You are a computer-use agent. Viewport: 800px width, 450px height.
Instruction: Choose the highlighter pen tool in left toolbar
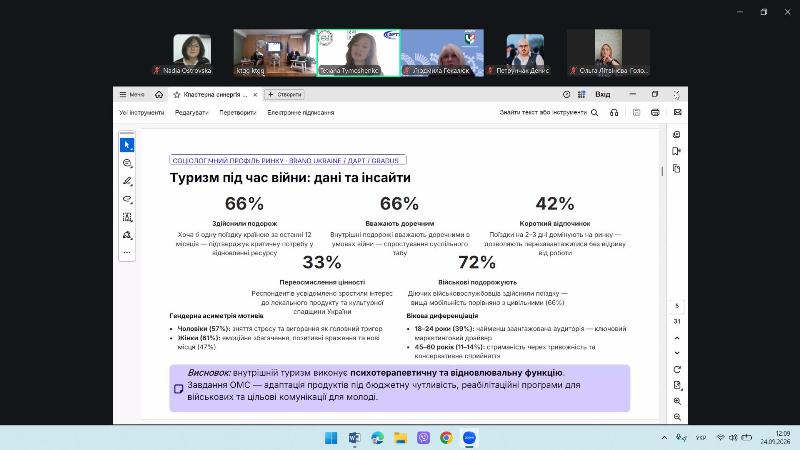[x=127, y=181]
